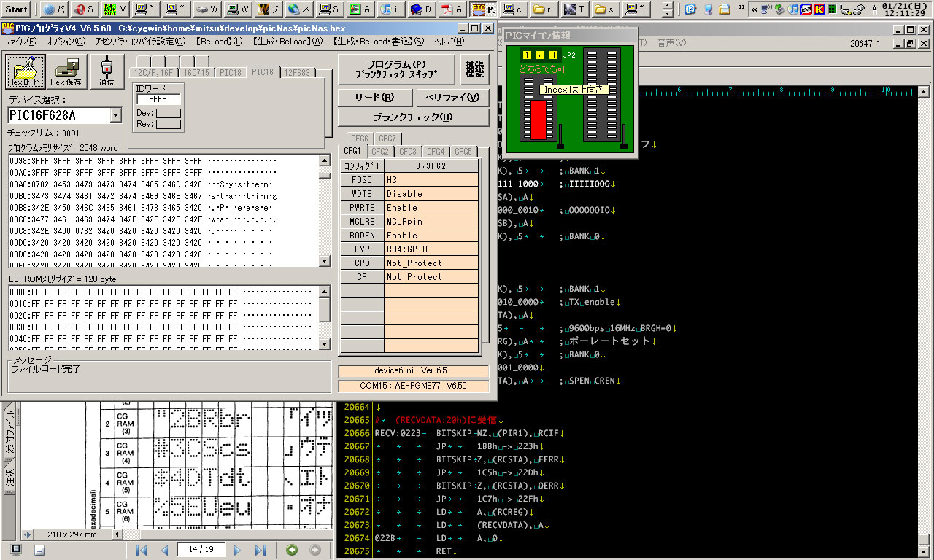Switch to the CFG1 tab
934x560 pixels.
(352, 151)
